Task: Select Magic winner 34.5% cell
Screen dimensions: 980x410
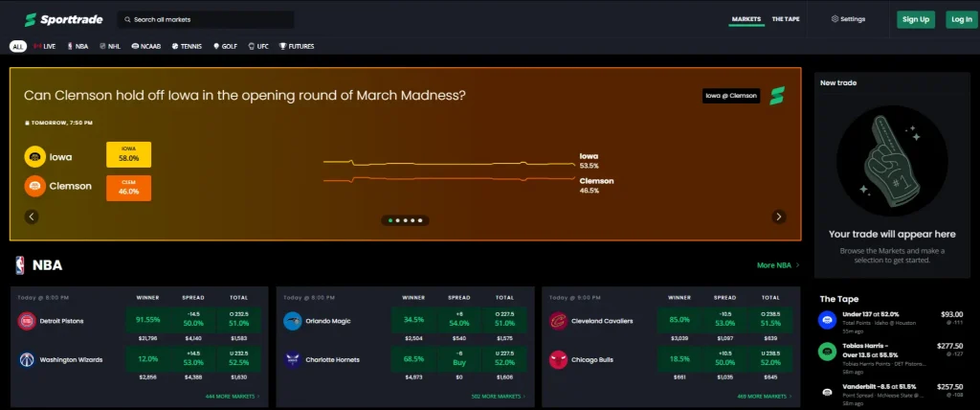Action: pyautogui.click(x=413, y=320)
